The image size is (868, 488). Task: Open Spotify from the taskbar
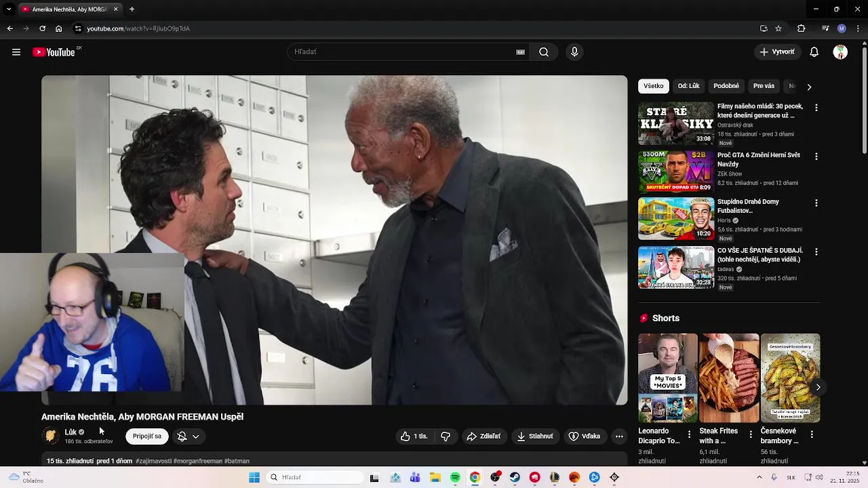[x=455, y=477]
